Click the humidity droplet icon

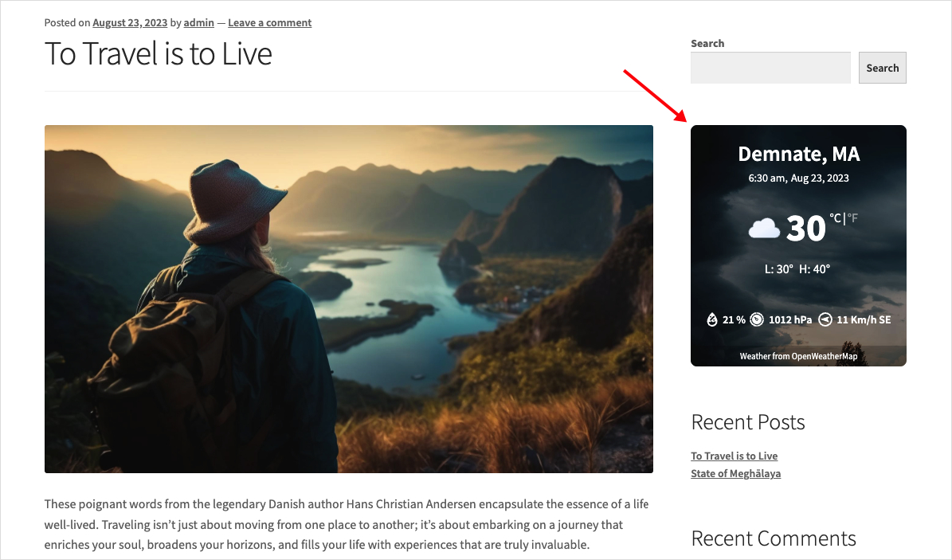(712, 320)
